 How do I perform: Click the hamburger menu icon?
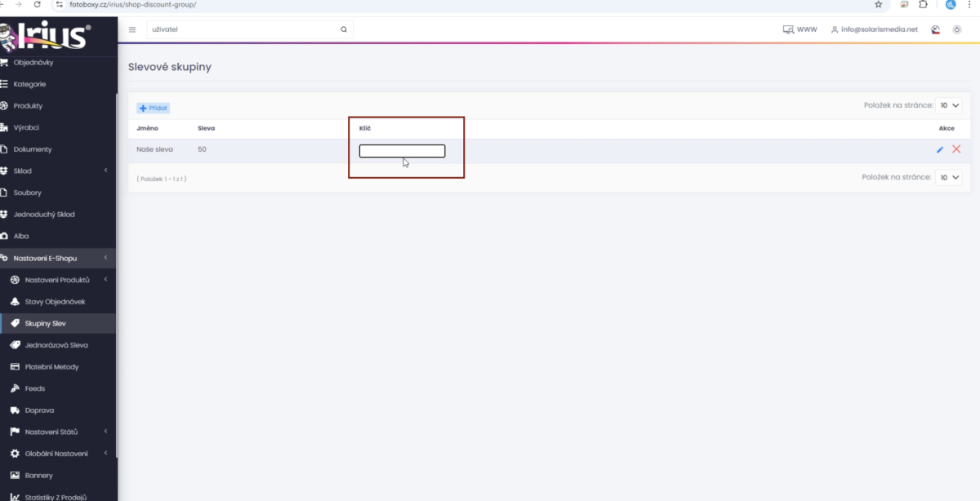coord(132,29)
